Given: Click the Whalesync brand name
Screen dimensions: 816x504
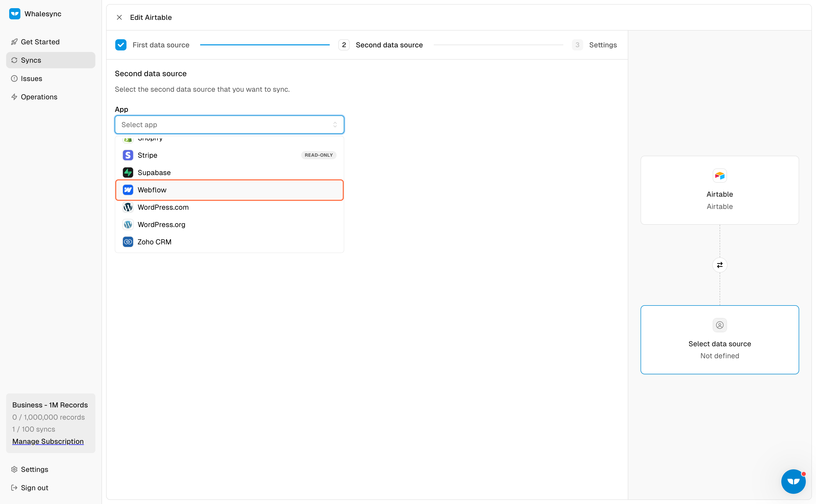Looking at the screenshot, I should pyautogui.click(x=43, y=14).
